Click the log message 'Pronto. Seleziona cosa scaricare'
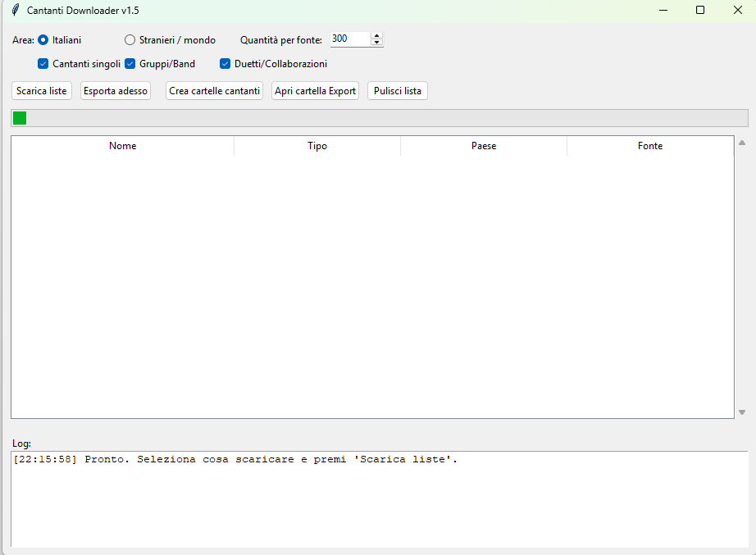Screen dimensions: 756x555 [x=235, y=459]
